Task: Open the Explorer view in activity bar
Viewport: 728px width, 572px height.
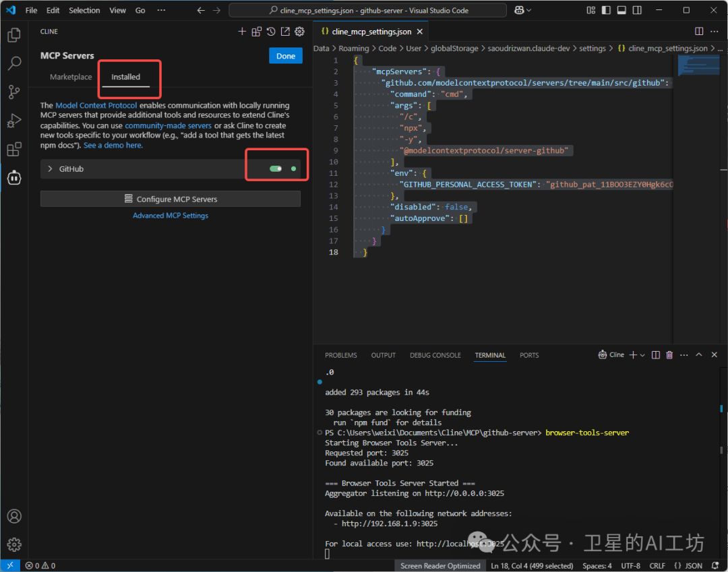Action: 14,35
